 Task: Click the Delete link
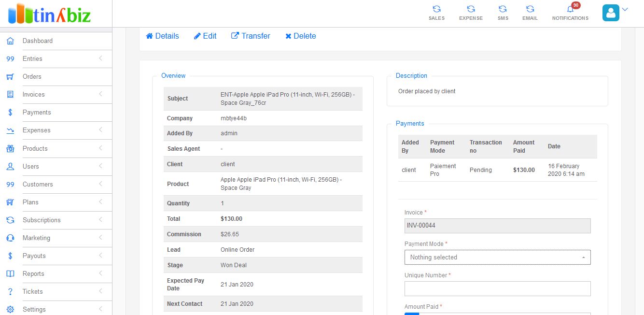(300, 36)
